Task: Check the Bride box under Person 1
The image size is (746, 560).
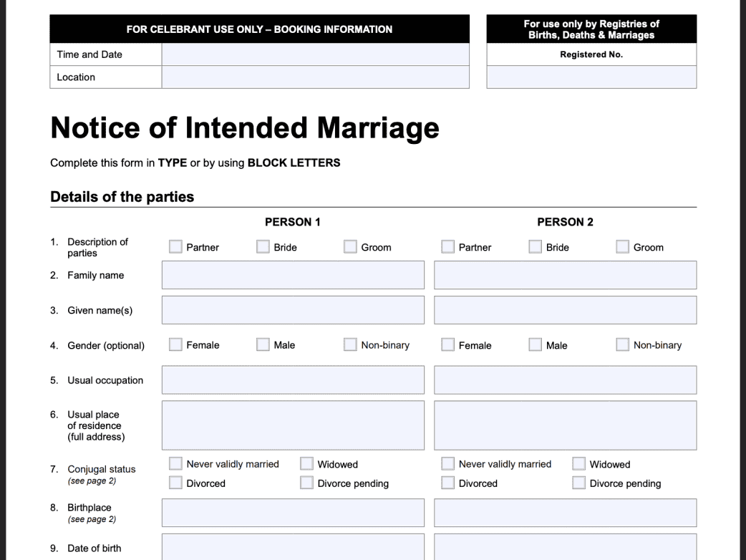Action: 263,247
